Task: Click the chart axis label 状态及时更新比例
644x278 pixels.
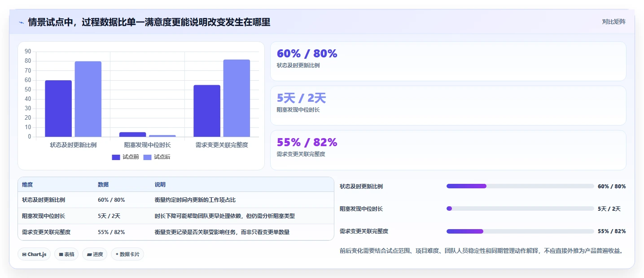Action: point(73,145)
